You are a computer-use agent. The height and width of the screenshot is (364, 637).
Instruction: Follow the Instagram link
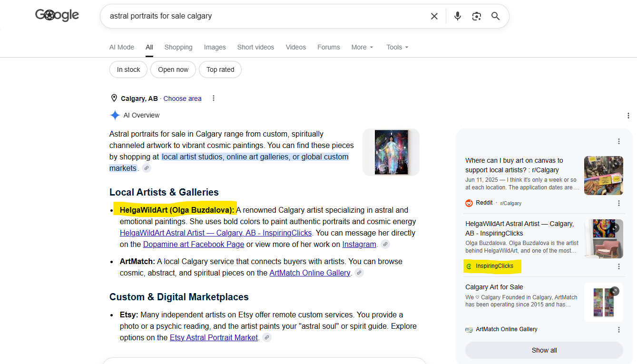[x=359, y=245]
